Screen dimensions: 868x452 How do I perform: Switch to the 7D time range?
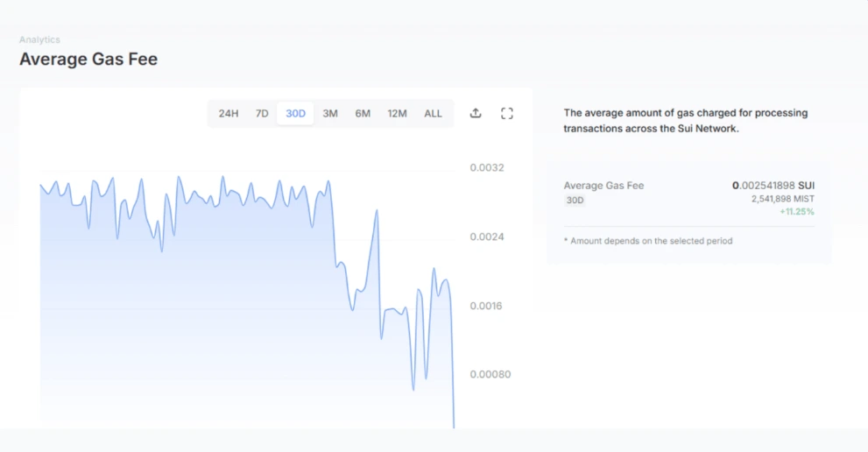[262, 114]
